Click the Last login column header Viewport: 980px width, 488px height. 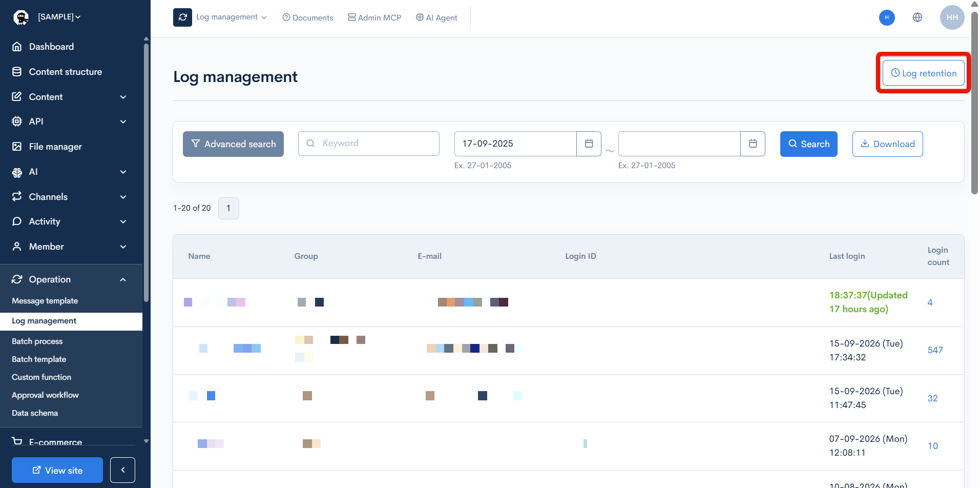point(847,256)
